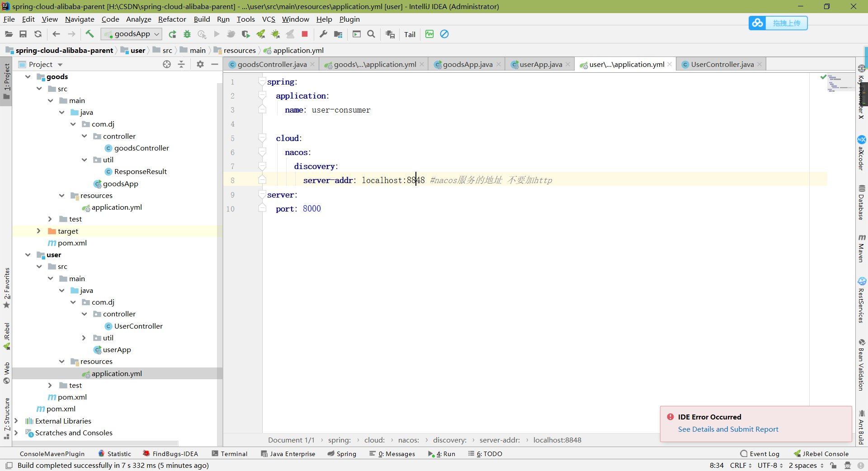Open Settings via the wrench icon
The width and height of the screenshot is (868, 471).
coord(323,34)
